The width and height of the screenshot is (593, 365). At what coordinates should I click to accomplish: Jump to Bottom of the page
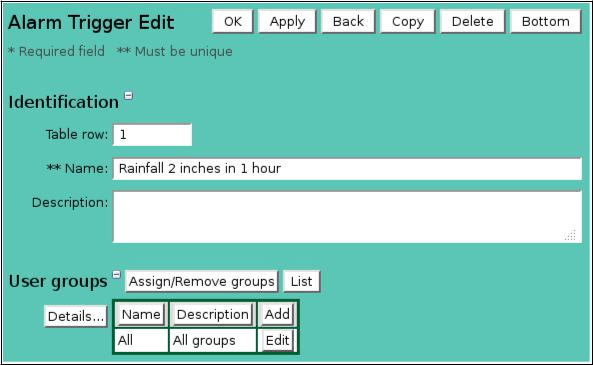(x=545, y=22)
